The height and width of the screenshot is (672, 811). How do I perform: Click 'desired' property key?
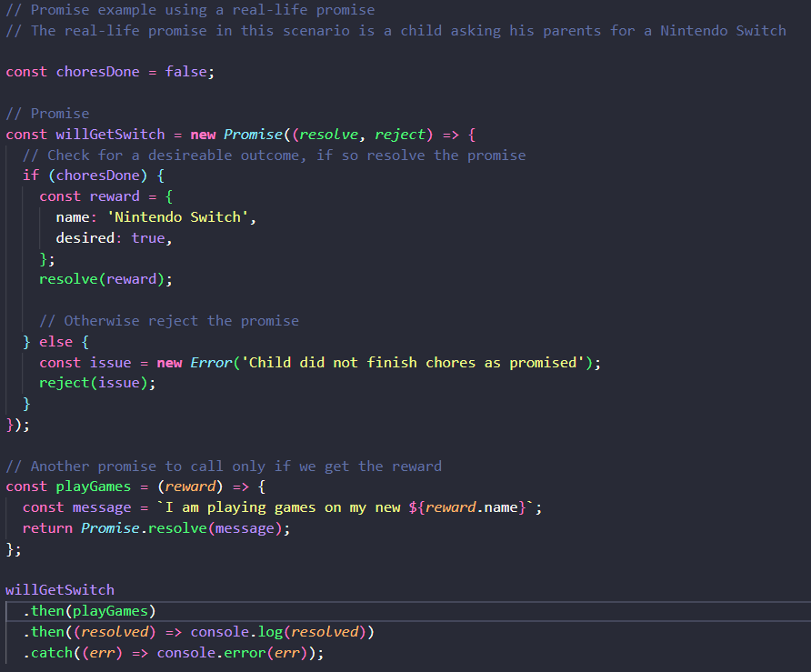click(x=85, y=238)
